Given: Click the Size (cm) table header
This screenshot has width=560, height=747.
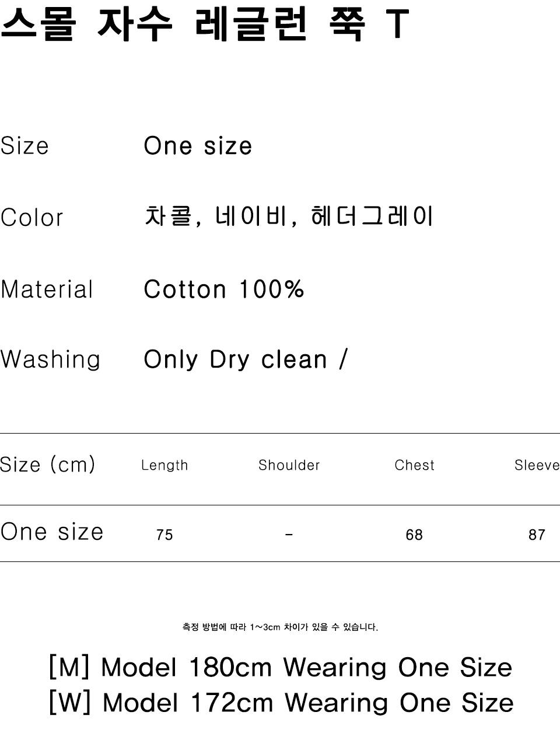Looking at the screenshot, I should [47, 465].
